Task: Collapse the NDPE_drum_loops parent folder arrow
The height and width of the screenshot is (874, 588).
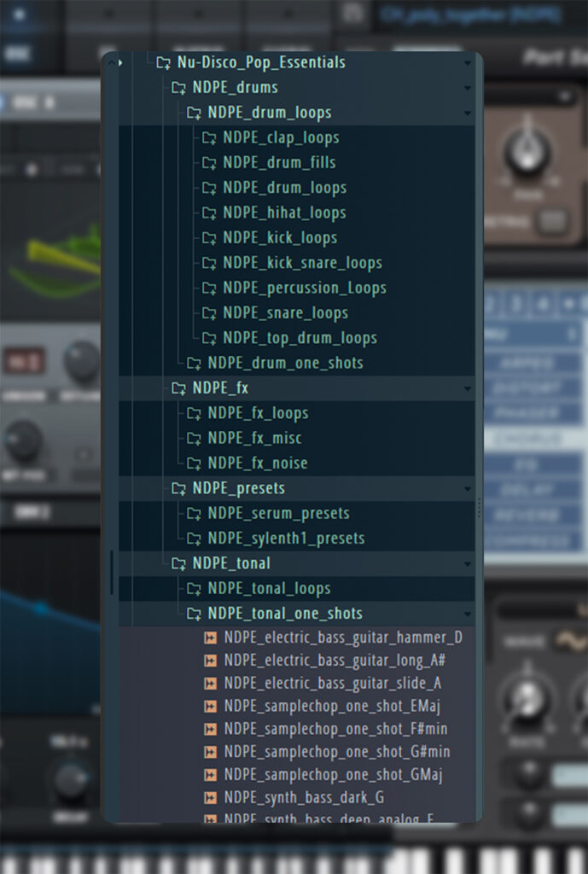Action: point(467,114)
